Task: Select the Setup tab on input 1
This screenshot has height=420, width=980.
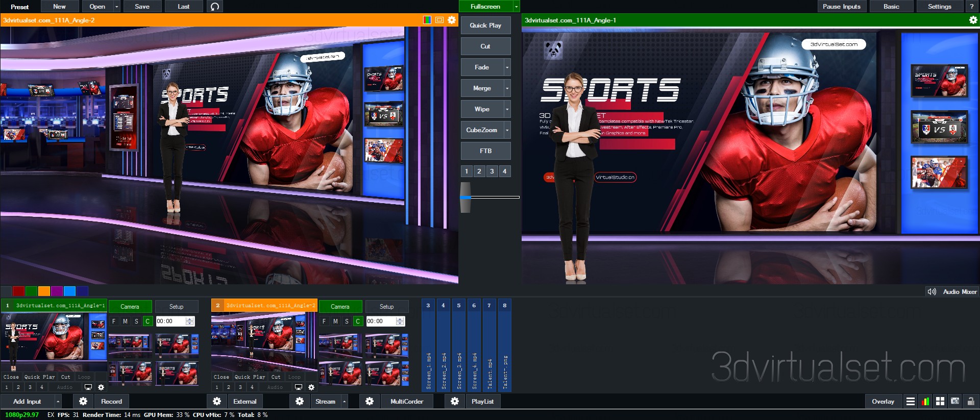Action: 177,307
